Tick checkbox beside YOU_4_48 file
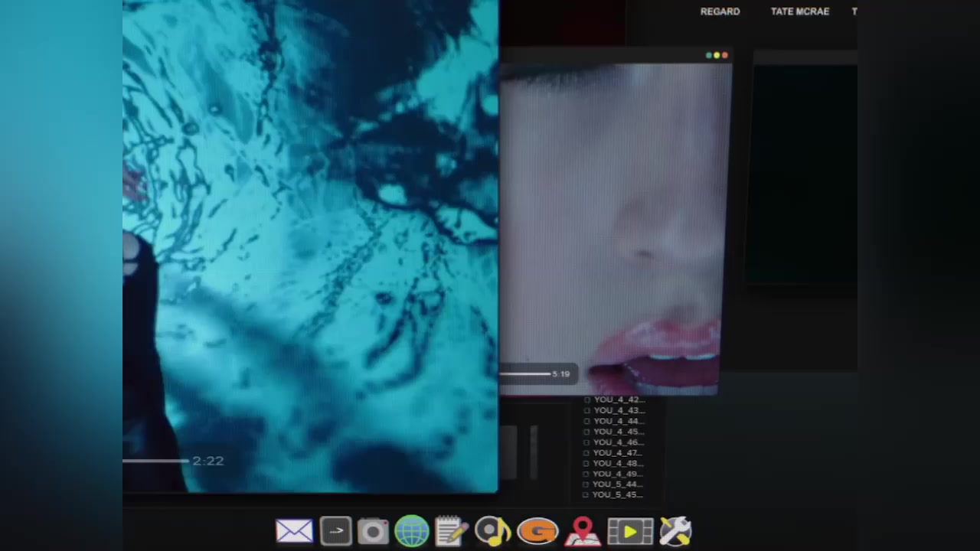Image resolution: width=980 pixels, height=551 pixels. [587, 463]
